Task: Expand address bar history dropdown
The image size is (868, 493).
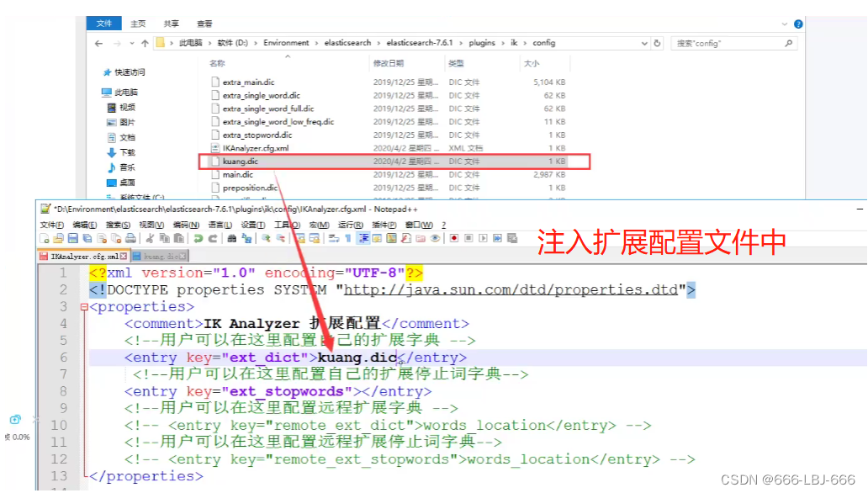Action: tap(644, 43)
